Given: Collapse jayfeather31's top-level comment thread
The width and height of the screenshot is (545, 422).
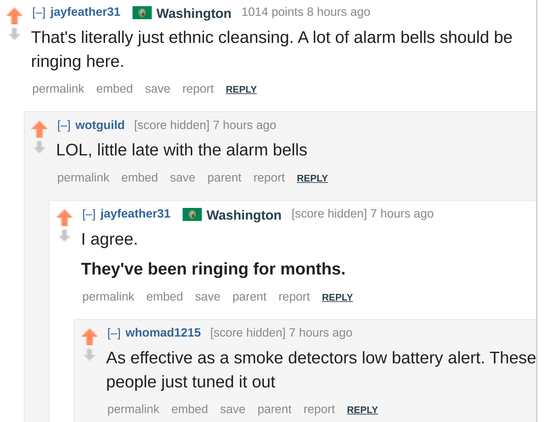Looking at the screenshot, I should pyautogui.click(x=39, y=13).
